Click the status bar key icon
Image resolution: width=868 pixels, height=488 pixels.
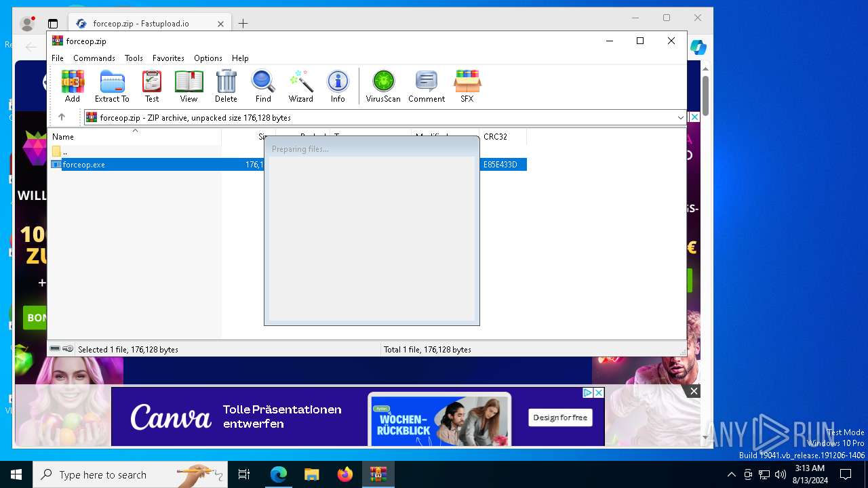(x=68, y=349)
